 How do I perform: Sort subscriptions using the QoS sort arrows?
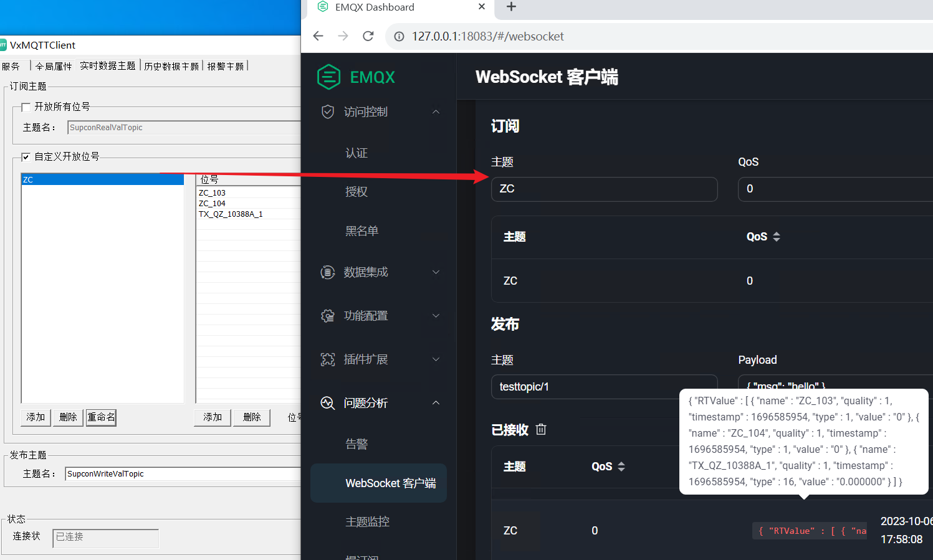[777, 237]
